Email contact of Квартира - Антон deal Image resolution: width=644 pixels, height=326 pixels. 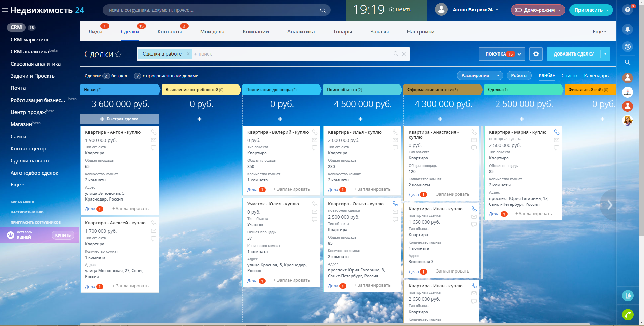[154, 140]
